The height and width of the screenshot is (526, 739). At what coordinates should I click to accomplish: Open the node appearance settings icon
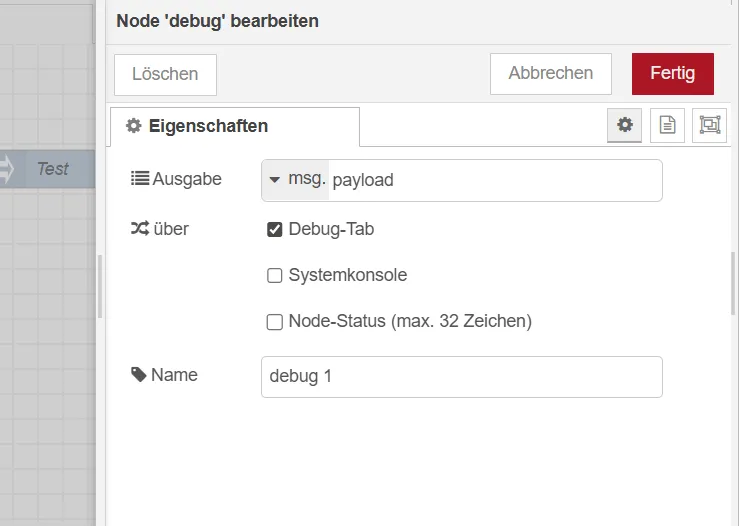[x=709, y=126]
